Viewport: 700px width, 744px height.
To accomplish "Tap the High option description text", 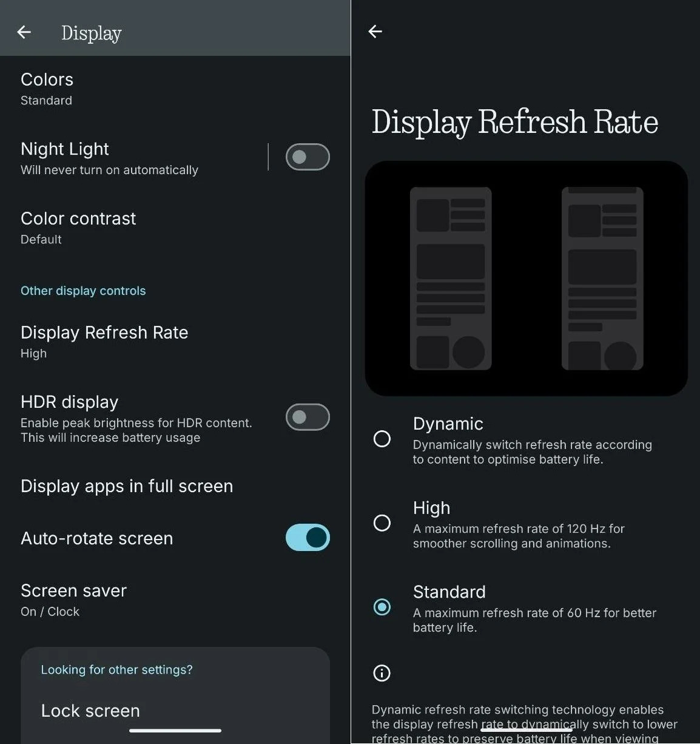I will point(519,536).
